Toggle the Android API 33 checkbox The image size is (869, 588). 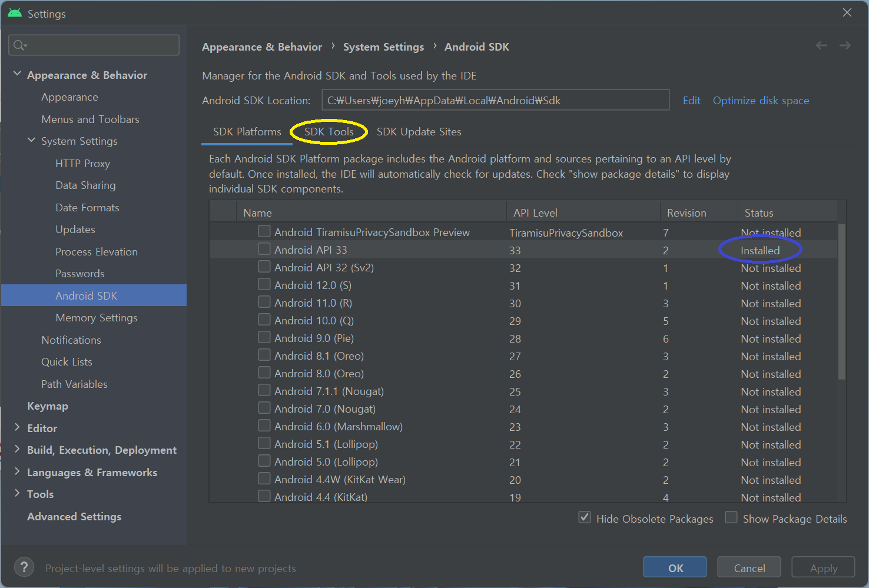pos(264,249)
